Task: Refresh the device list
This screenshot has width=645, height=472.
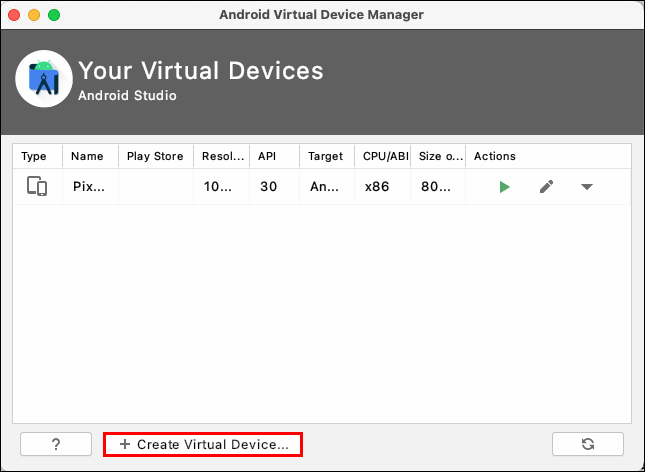Action: point(588,444)
